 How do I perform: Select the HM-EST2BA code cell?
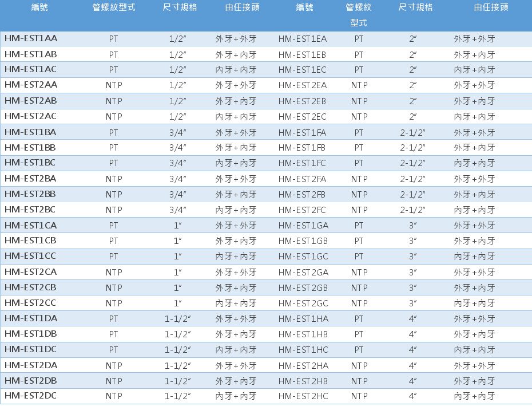click(31, 178)
